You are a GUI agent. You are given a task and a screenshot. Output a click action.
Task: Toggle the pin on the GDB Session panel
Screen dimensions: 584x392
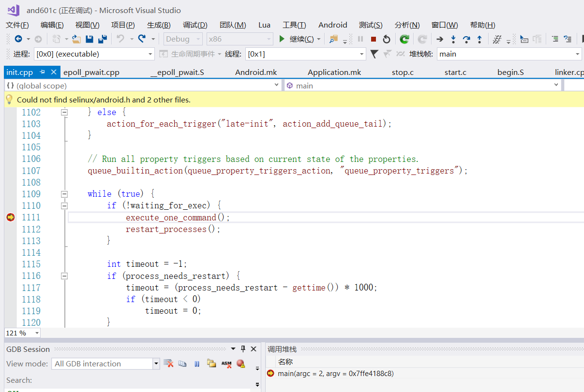click(243, 348)
